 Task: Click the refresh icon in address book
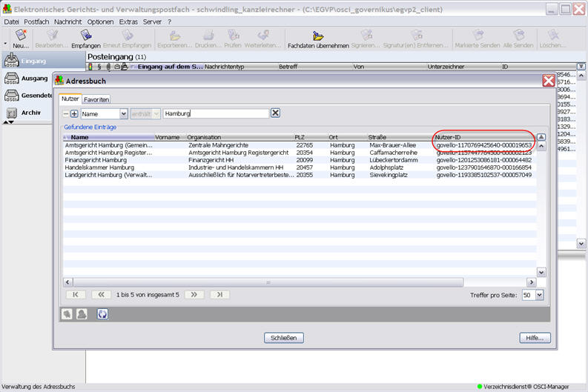(102, 313)
